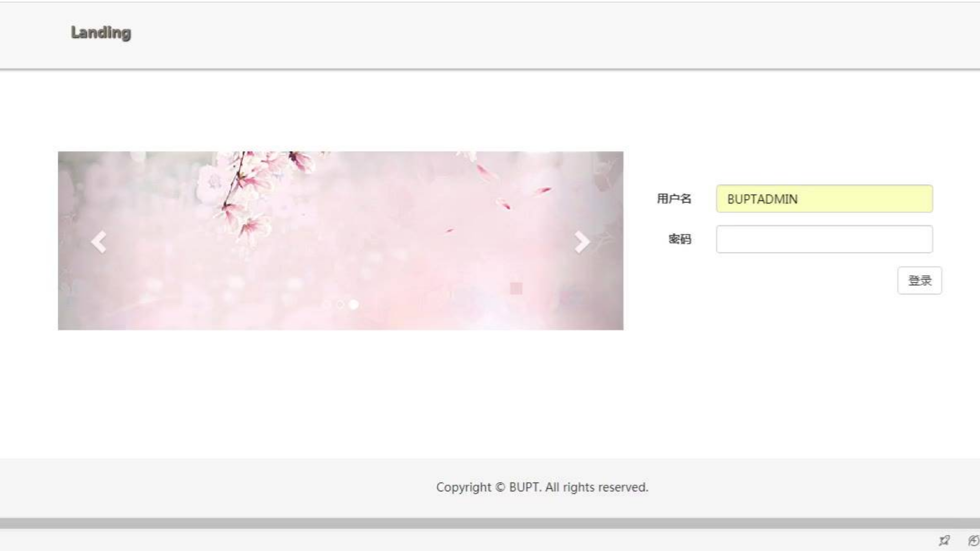Open the Landing brand link
Image resolution: width=980 pixels, height=551 pixels.
coord(101,33)
